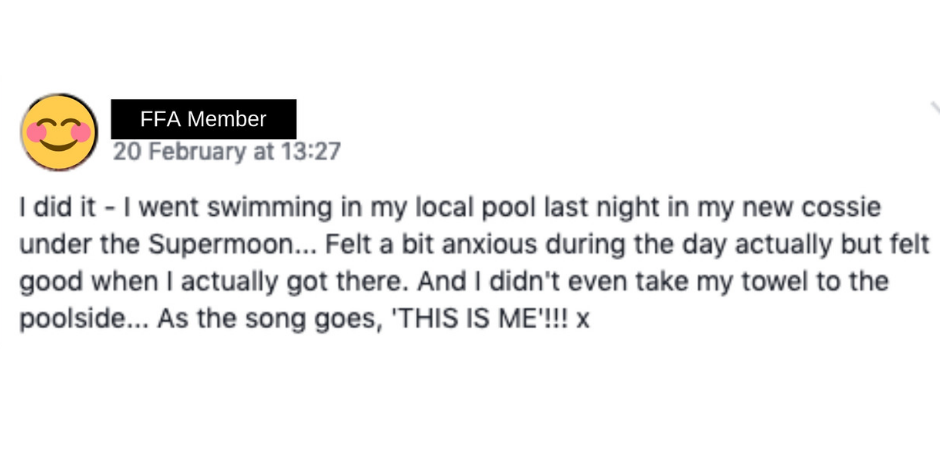Click the word 'Supermoon' in the post

(218, 246)
